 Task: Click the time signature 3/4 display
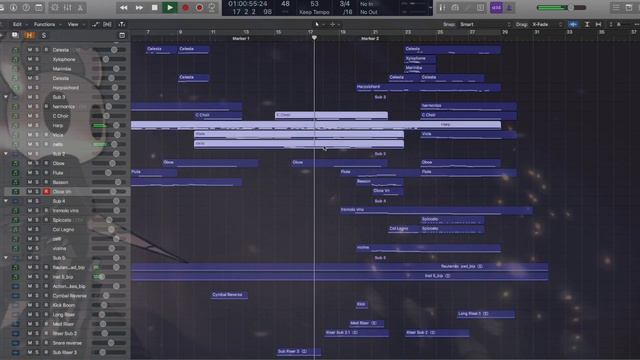point(345,4)
